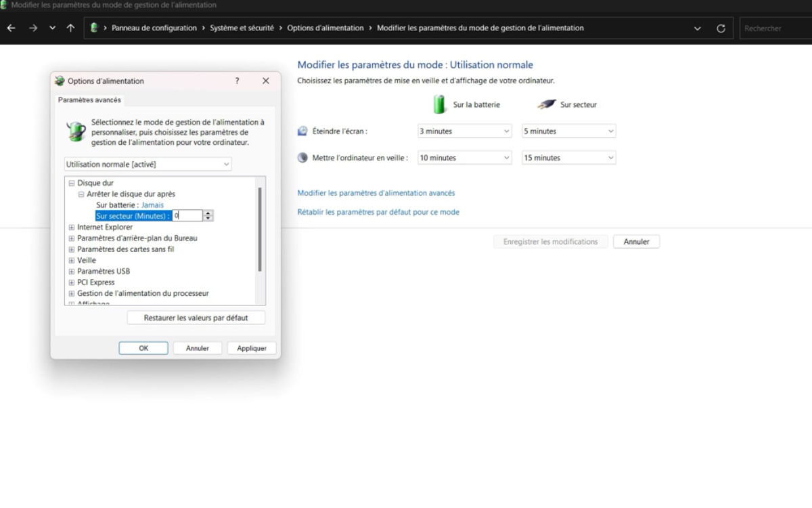Open screen-off battery dropdown showing 3 minutes
812x508 pixels.
[x=464, y=131]
